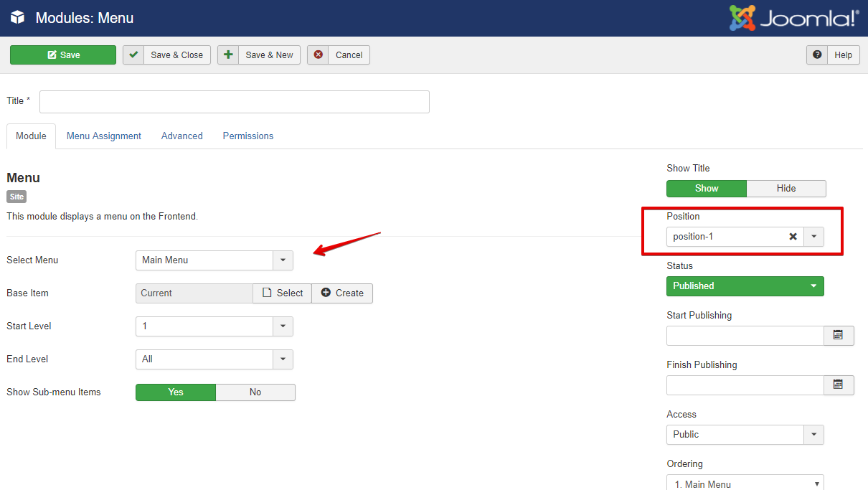Click Select button for Base Item
868x490 pixels.
coord(283,293)
